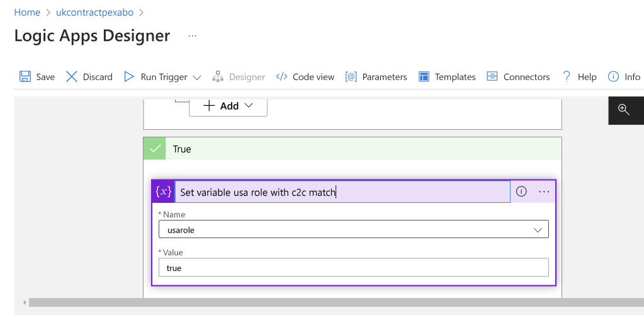
Task: Open the Connectors panel
Action: pos(518,77)
